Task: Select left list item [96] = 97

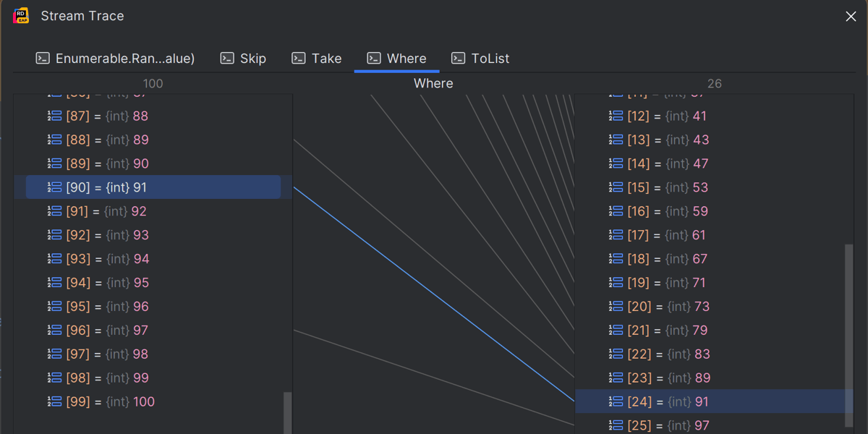Action: (x=107, y=331)
